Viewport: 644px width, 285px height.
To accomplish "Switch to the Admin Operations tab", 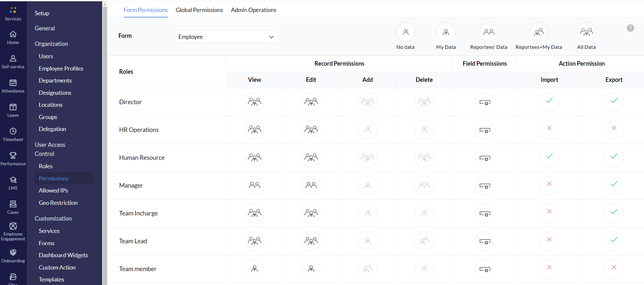I will 253,10.
